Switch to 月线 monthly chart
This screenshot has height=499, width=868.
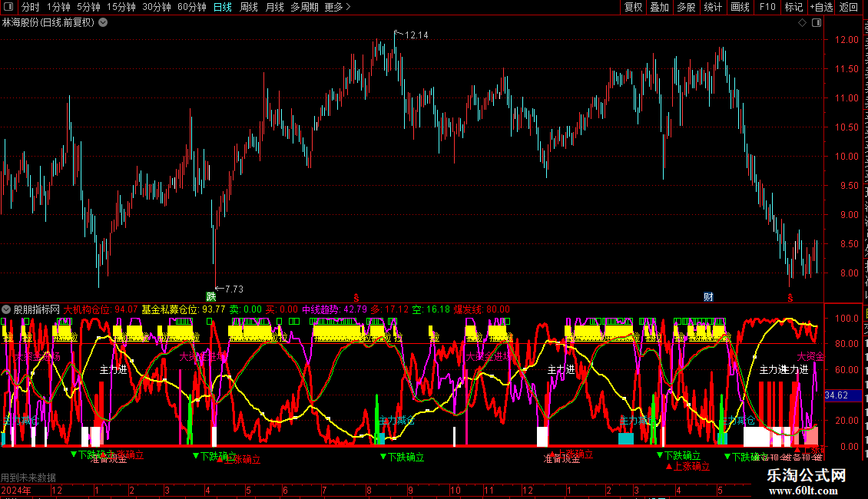(274, 7)
